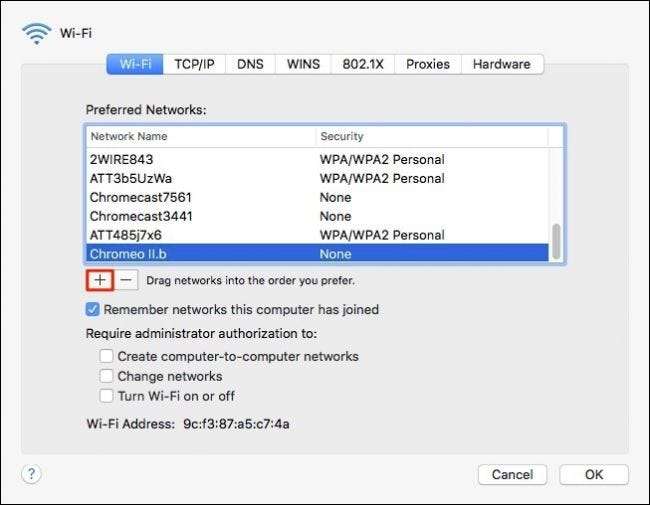The width and height of the screenshot is (650, 505).
Task: Select the ATT3b5UzWa network entry
Action: 200,178
